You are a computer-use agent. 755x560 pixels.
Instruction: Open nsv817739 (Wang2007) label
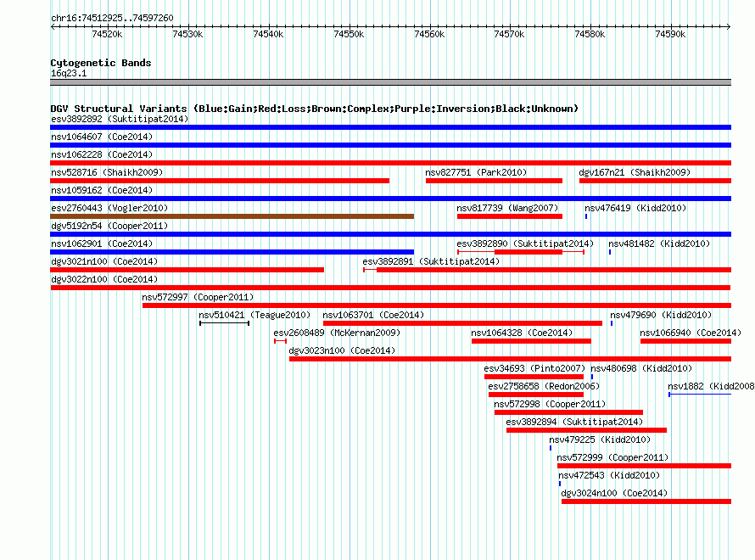507,208
